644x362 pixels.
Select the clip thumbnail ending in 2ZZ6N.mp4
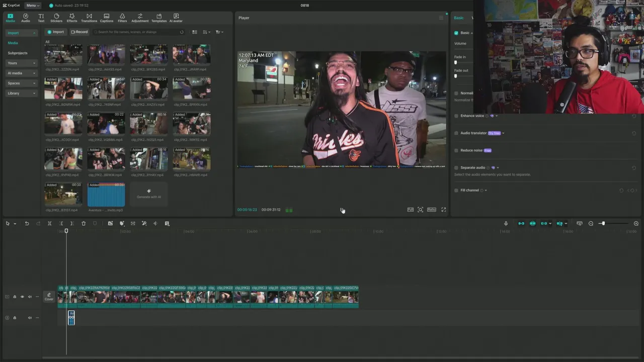click(63, 54)
